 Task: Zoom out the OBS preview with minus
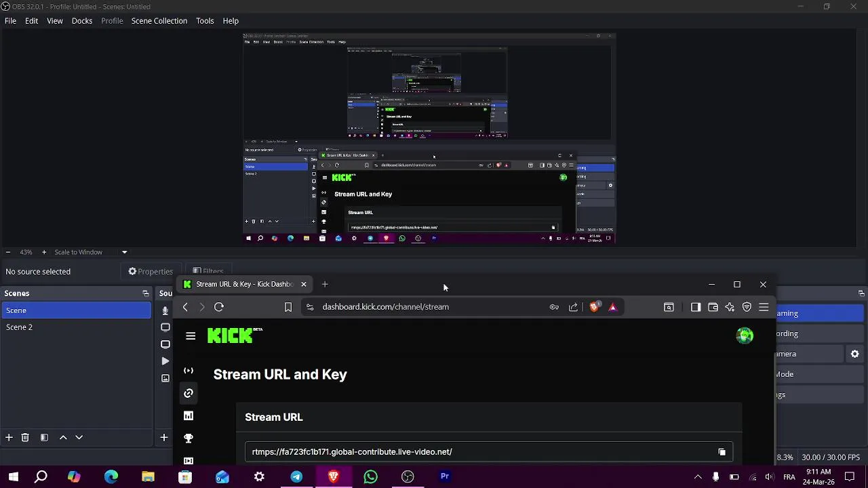point(7,252)
